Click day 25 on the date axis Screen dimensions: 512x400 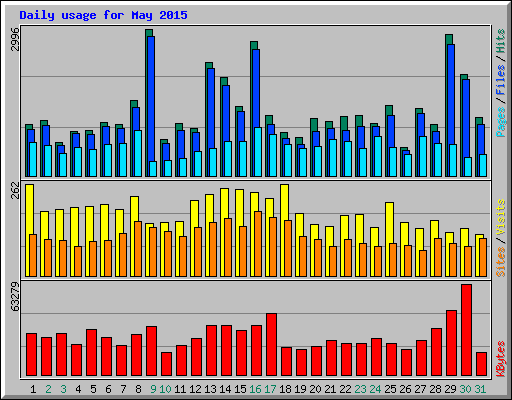click(x=390, y=389)
